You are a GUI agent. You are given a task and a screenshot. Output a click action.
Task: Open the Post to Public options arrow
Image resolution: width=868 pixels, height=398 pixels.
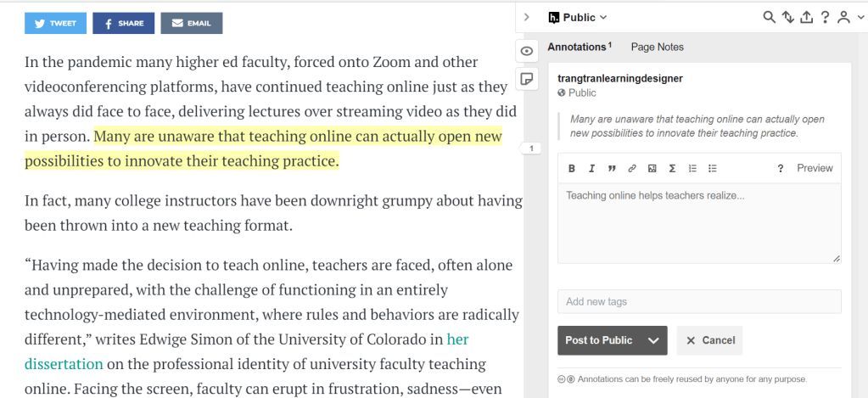652,340
